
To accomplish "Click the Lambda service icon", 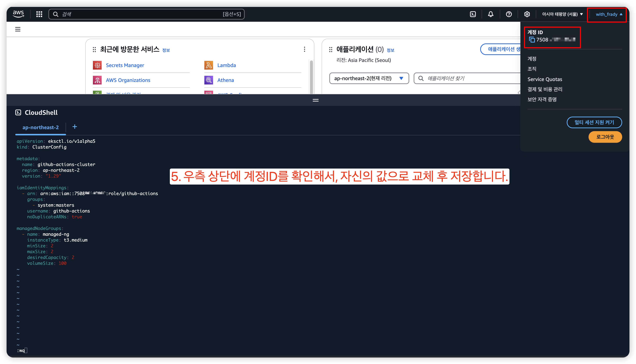I will [x=208, y=65].
